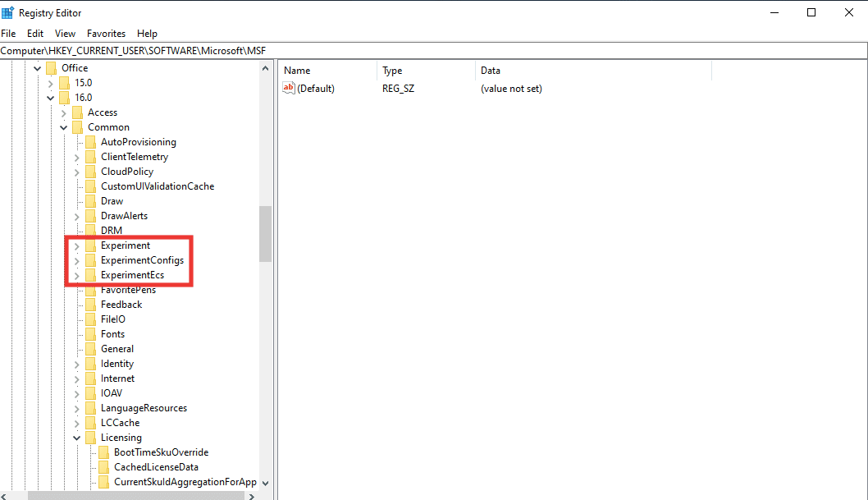Sort values by the Name column header
Viewport: 868px width, 500px height.
(327, 71)
